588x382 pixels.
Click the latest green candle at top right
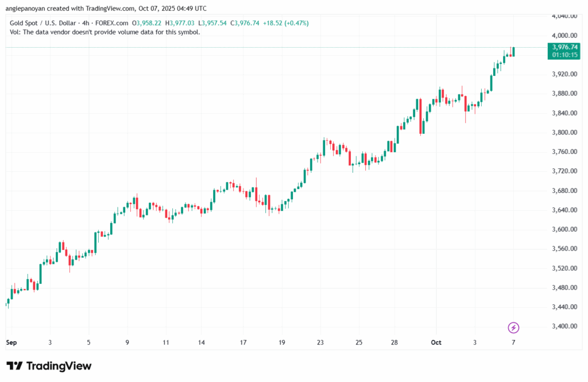click(x=513, y=52)
